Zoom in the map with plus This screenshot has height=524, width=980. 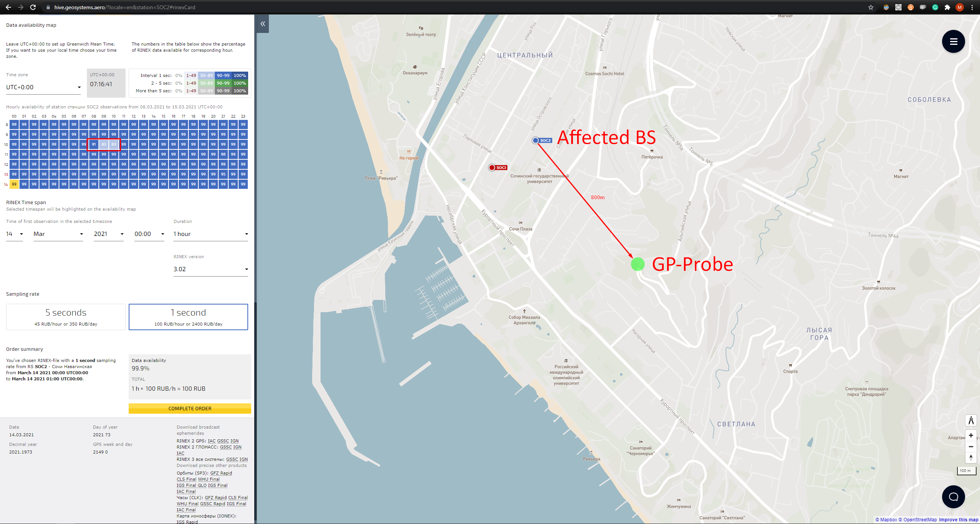click(x=971, y=436)
